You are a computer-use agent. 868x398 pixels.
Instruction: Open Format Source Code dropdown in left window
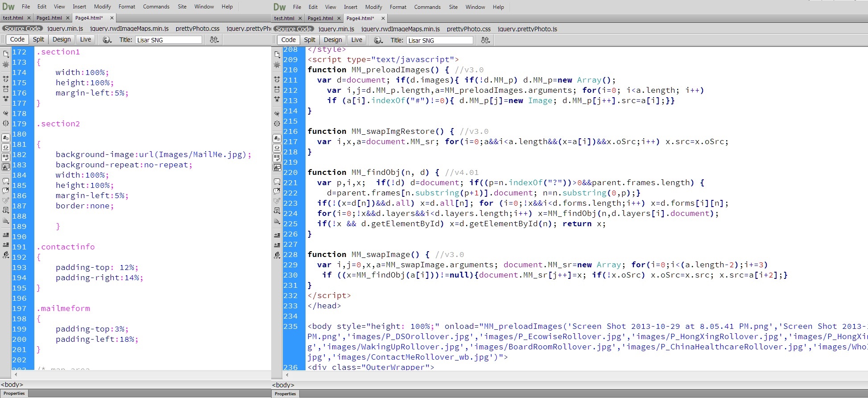(x=6, y=255)
